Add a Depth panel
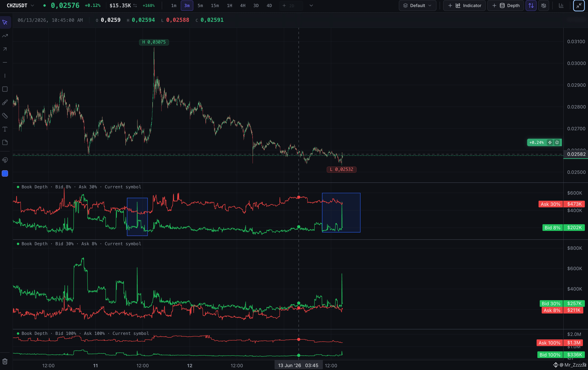Viewport: 588px width, 370px height. [x=505, y=5]
